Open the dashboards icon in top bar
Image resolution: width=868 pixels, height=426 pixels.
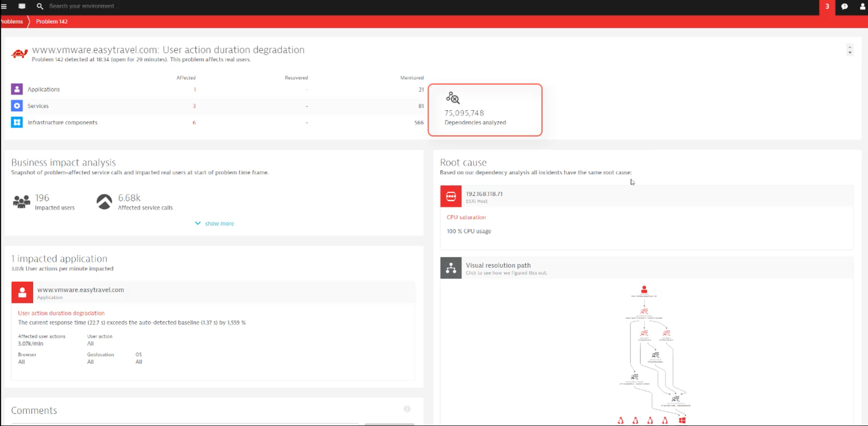pos(22,7)
